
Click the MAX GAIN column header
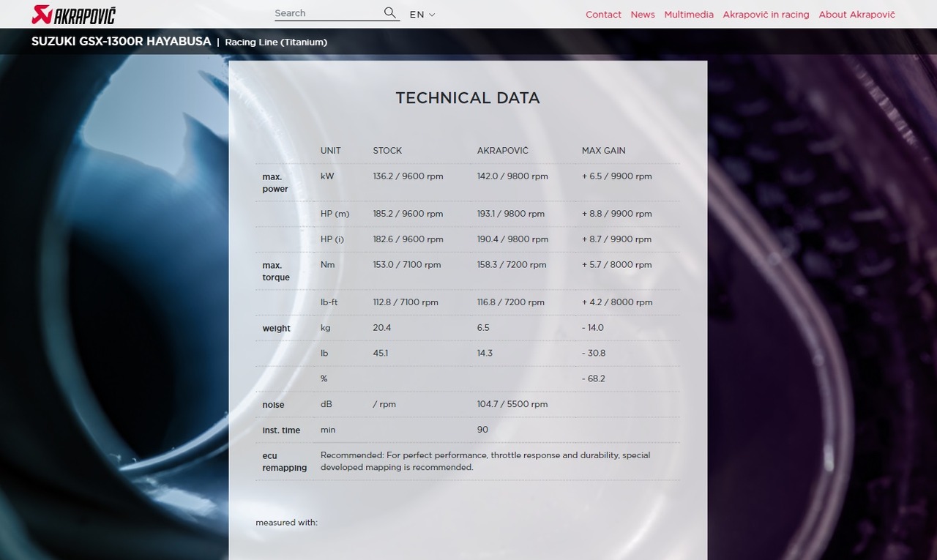coord(604,151)
